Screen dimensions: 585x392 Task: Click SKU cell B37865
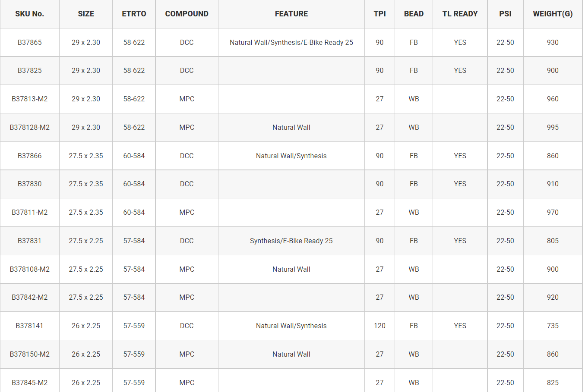(x=29, y=42)
